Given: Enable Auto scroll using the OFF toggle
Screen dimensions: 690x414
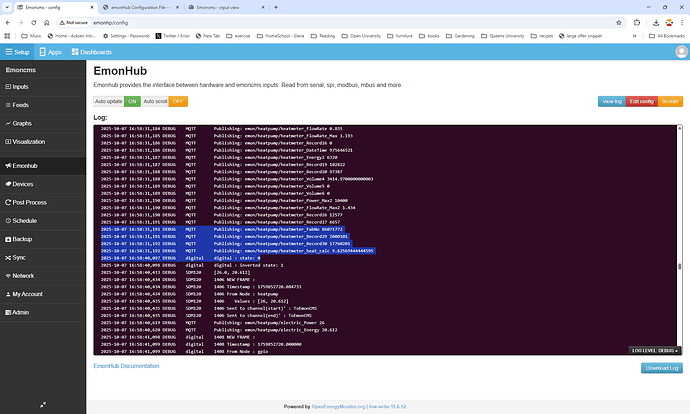Looking at the screenshot, I should [x=178, y=101].
